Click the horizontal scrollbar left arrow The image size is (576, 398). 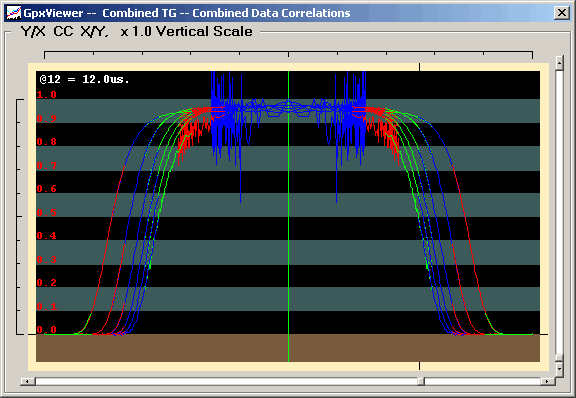pyautogui.click(x=27, y=381)
